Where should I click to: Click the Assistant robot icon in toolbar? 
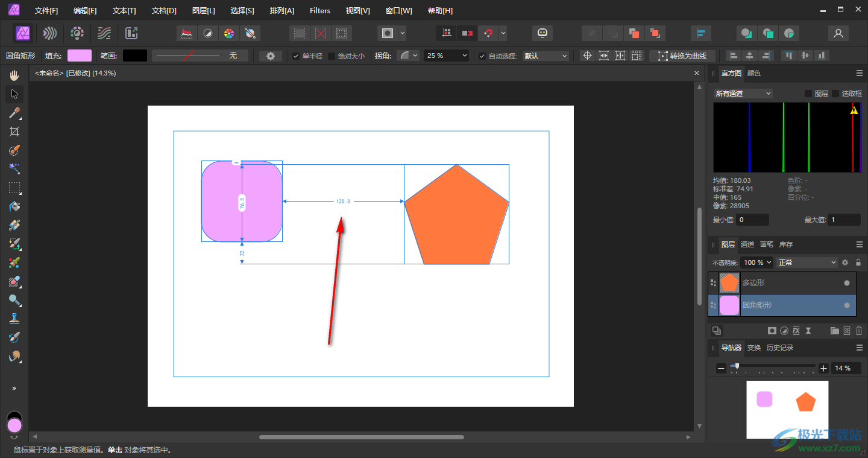[x=542, y=33]
